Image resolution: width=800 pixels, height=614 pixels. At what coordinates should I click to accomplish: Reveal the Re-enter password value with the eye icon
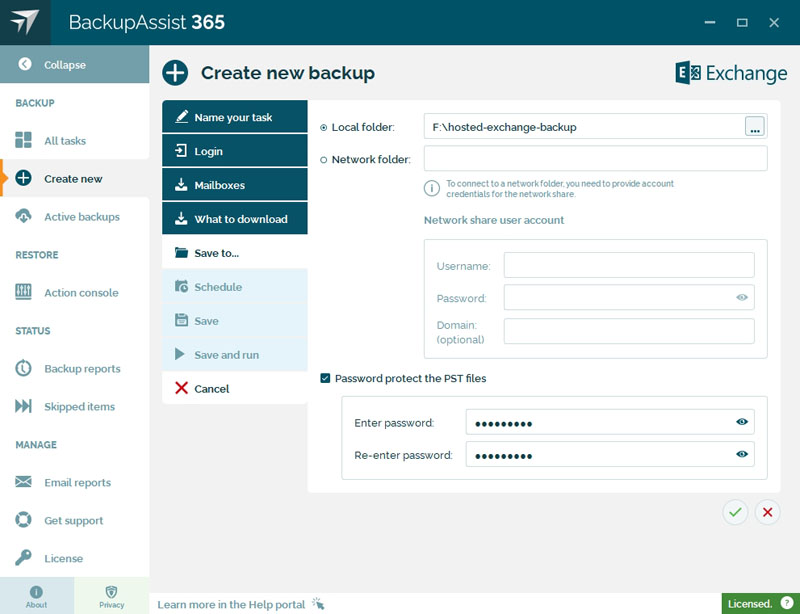742,454
